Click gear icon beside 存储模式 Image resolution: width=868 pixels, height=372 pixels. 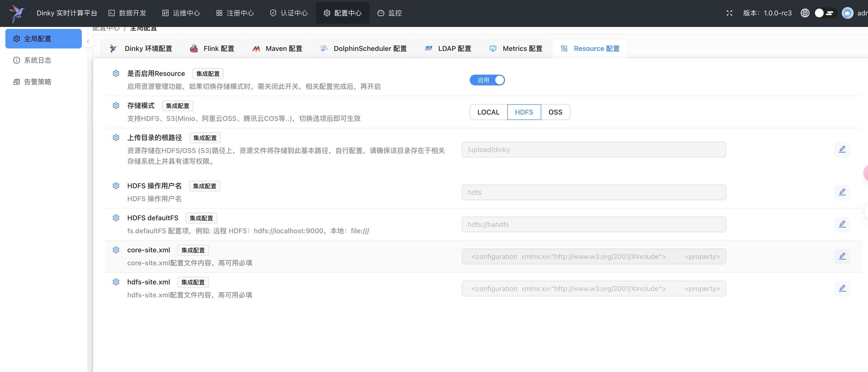116,105
